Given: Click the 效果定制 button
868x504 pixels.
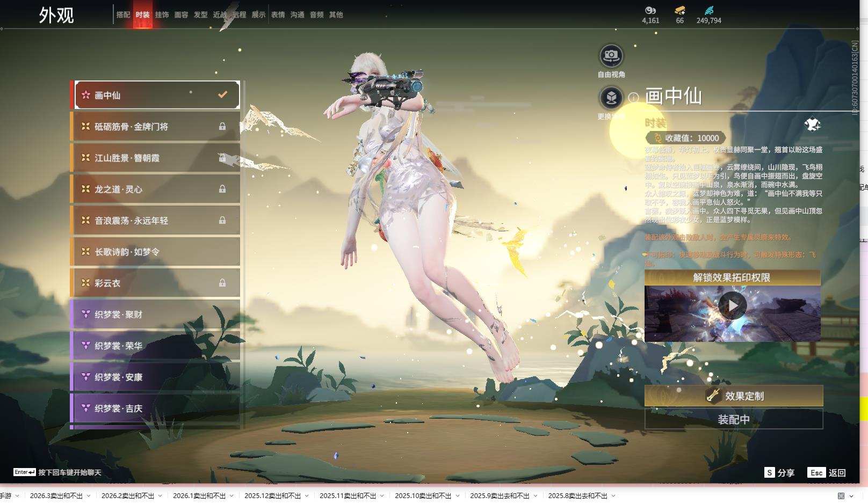Looking at the screenshot, I should [x=734, y=396].
